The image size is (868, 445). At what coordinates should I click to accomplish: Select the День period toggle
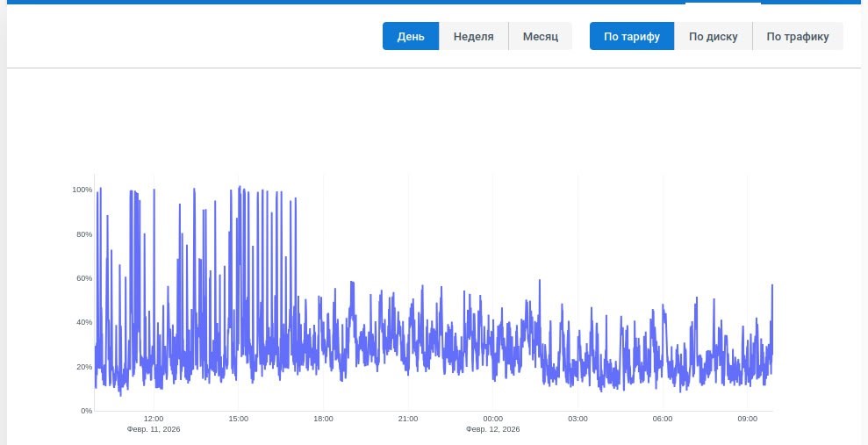click(x=411, y=37)
